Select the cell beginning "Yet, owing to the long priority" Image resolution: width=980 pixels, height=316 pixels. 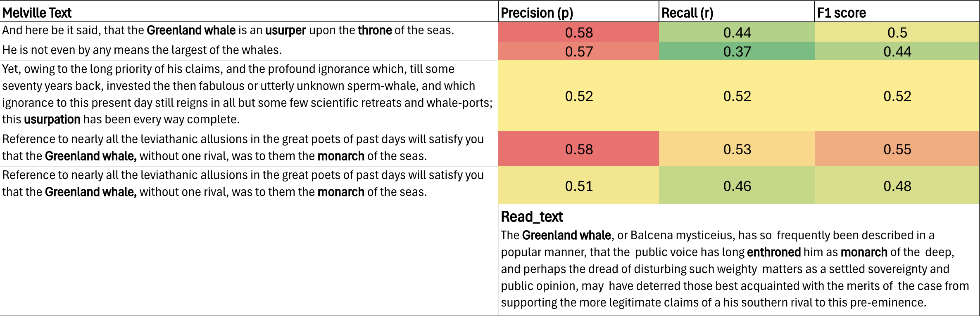[247, 94]
